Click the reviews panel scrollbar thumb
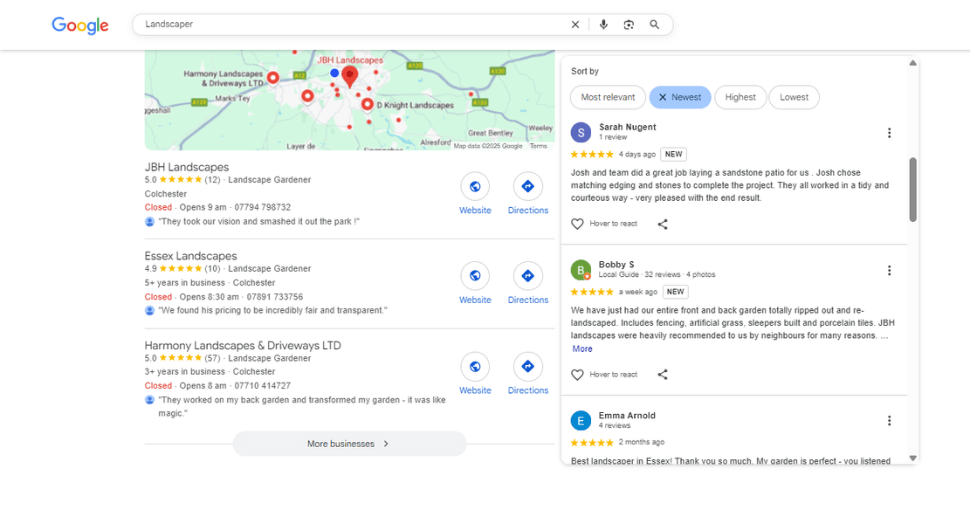This screenshot has width=970, height=517. 912,189
